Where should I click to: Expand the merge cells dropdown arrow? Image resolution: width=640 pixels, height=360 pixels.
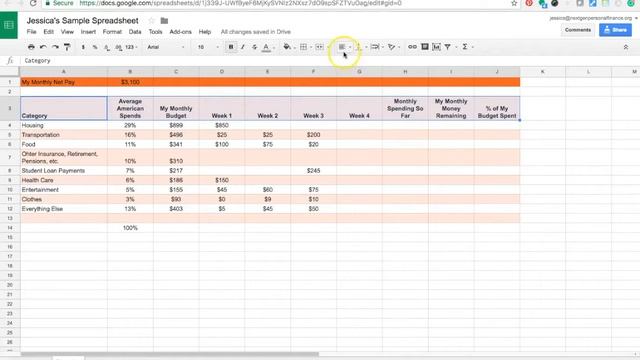328,47
